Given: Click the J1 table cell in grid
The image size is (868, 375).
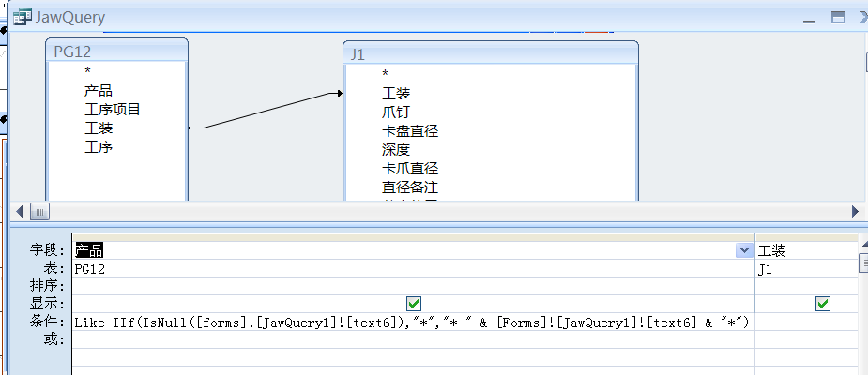Looking at the screenshot, I should coord(807,268).
